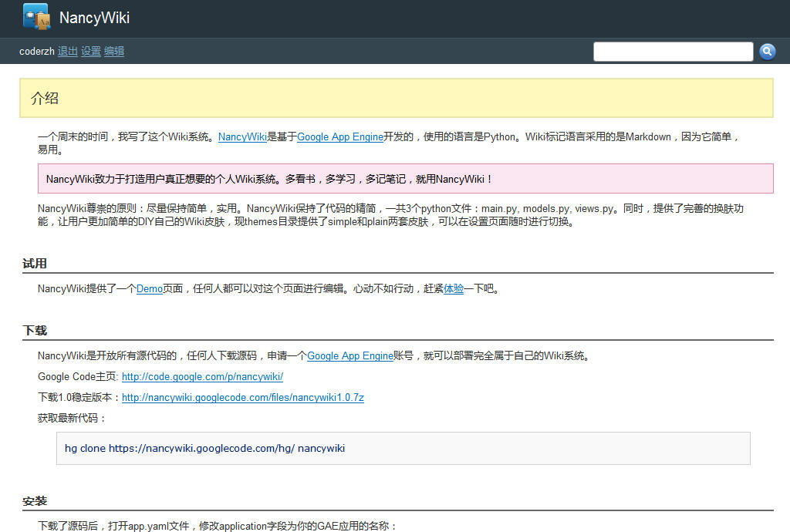Click the 编辑 edit link
Screen dimensions: 790x532
click(114, 52)
